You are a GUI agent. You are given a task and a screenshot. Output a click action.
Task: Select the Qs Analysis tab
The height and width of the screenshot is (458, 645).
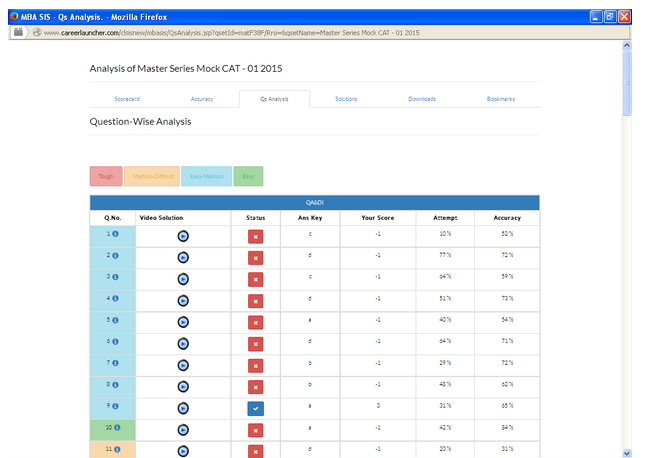click(274, 99)
